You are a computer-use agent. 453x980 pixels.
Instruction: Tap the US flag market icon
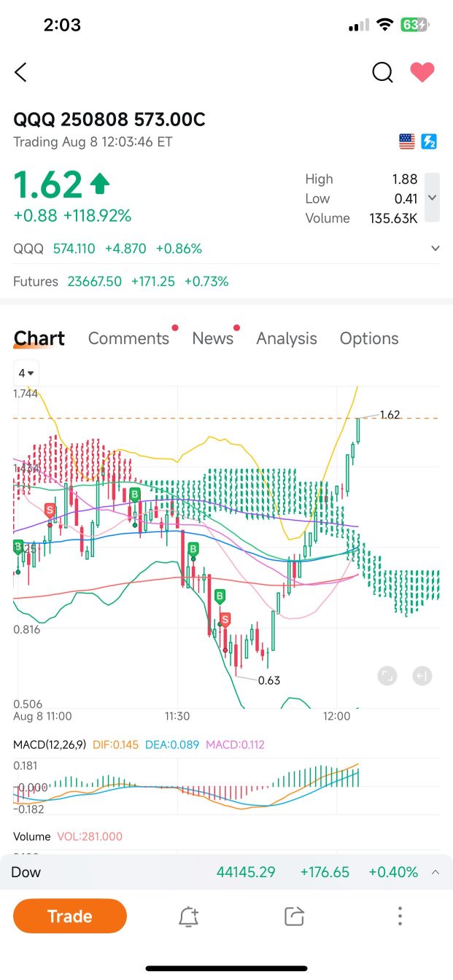(407, 141)
